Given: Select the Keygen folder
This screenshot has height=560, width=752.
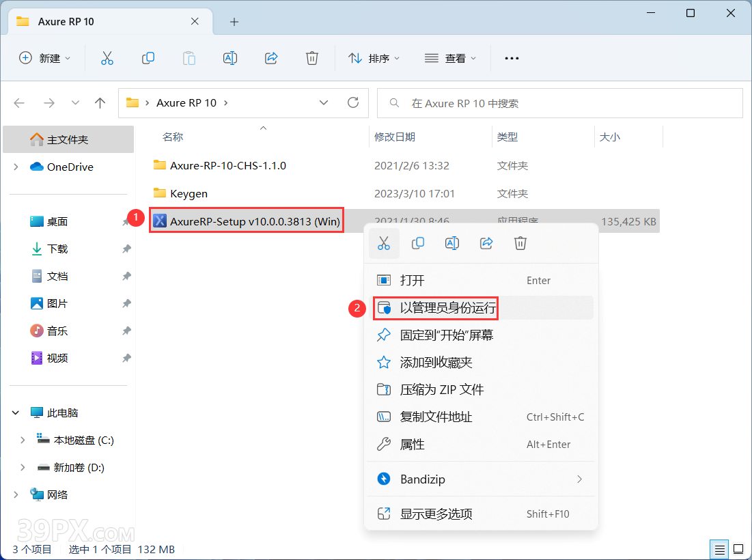Looking at the screenshot, I should point(180,193).
